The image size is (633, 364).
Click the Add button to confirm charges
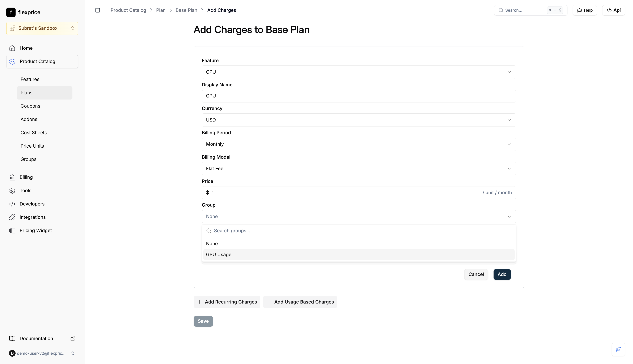click(502, 274)
